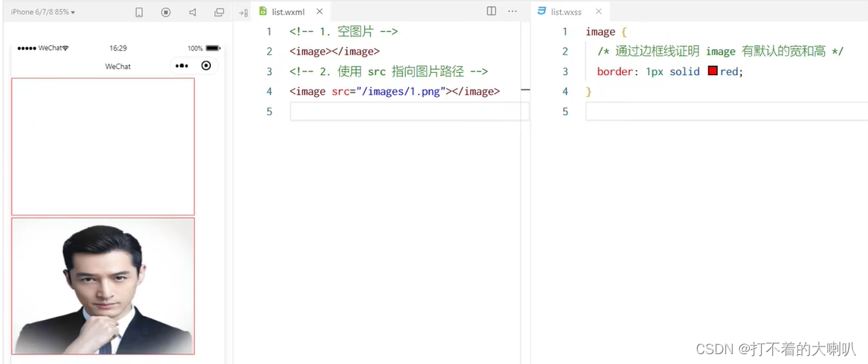Click the closing brace on wxss line 4
Image resolution: width=868 pixels, height=364 pixels.
click(x=589, y=91)
